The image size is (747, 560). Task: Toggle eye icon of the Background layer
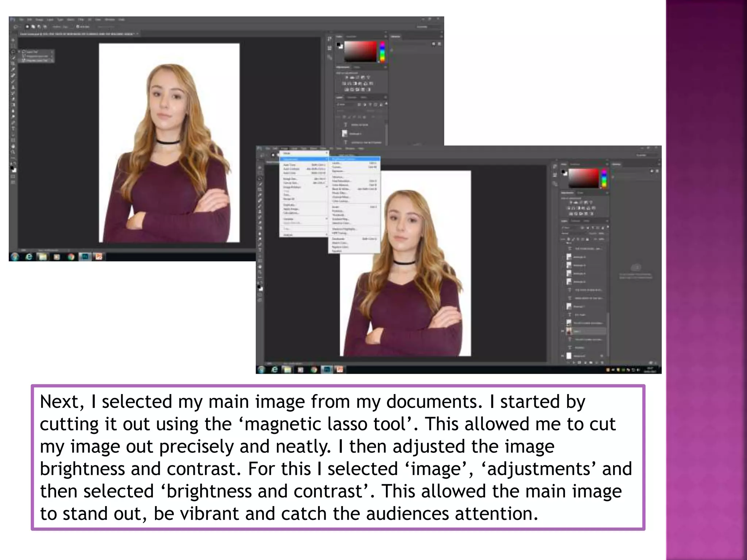pos(562,356)
